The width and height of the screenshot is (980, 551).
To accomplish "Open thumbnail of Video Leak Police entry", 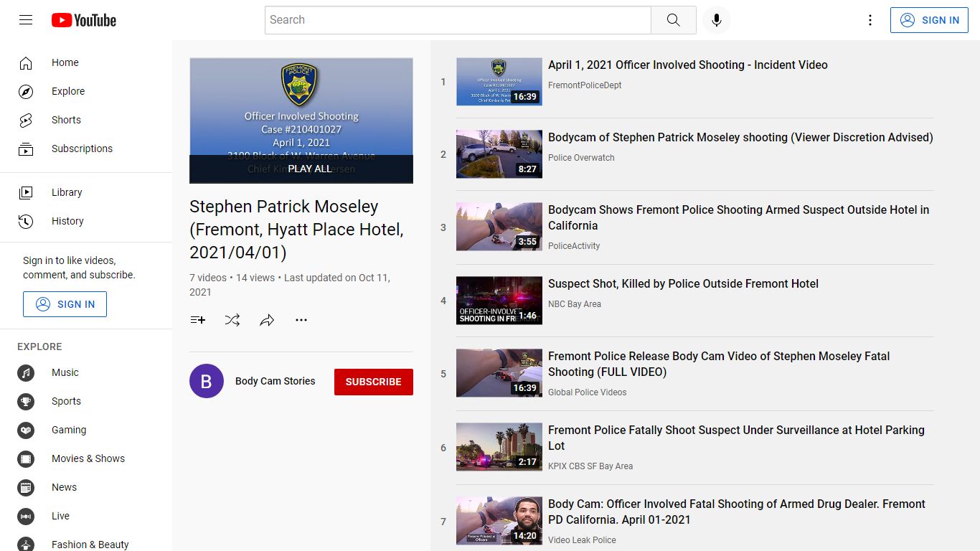I will point(499,521).
